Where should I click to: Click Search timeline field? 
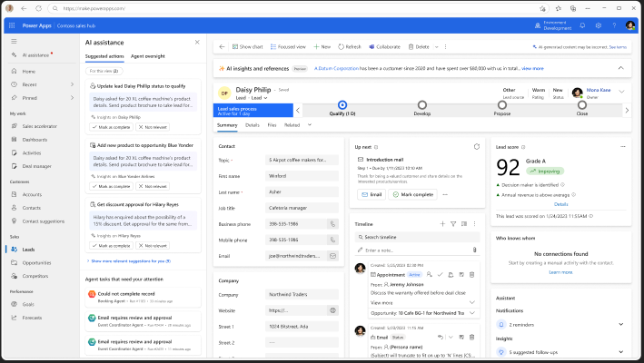tap(417, 237)
